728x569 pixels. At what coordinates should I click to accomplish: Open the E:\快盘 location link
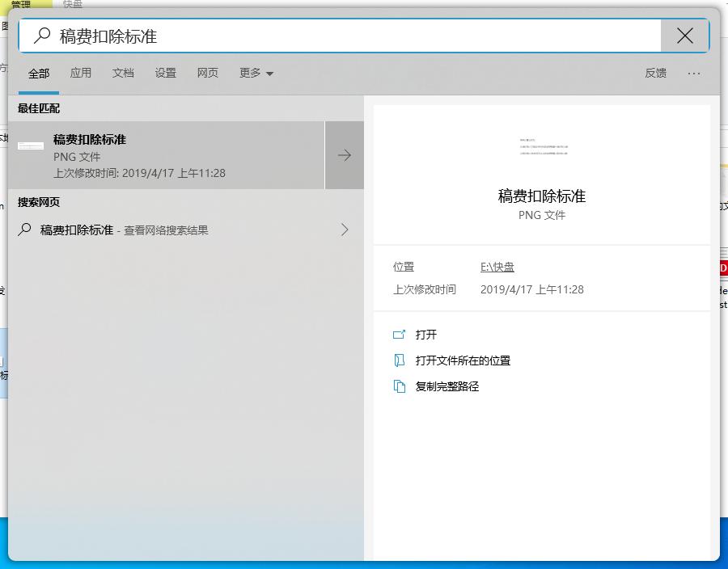497,266
